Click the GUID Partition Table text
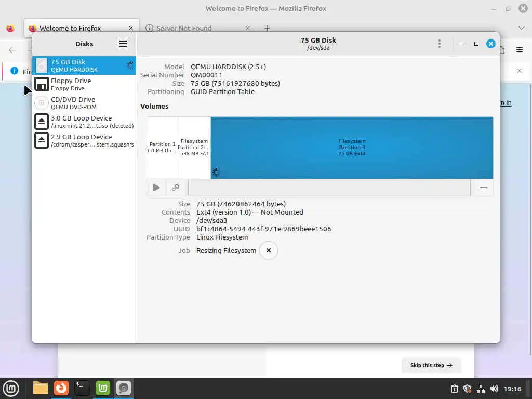Image resolution: width=532 pixels, height=399 pixels. [x=222, y=91]
